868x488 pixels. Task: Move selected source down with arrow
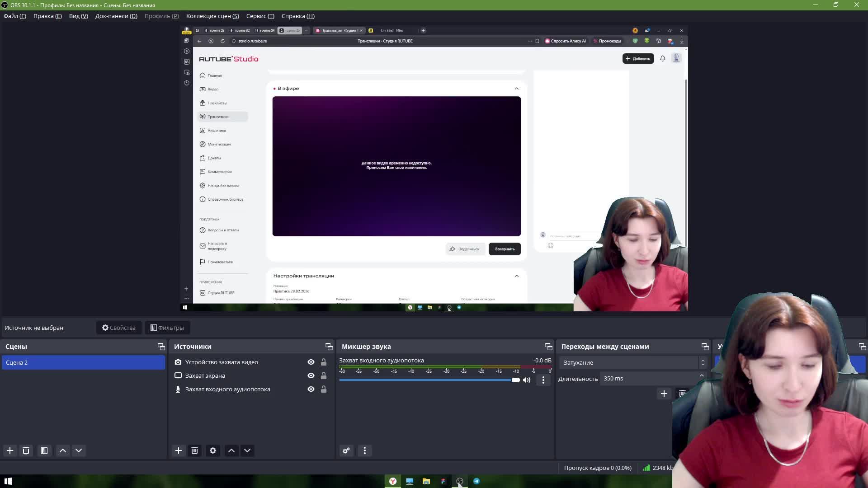pyautogui.click(x=247, y=450)
